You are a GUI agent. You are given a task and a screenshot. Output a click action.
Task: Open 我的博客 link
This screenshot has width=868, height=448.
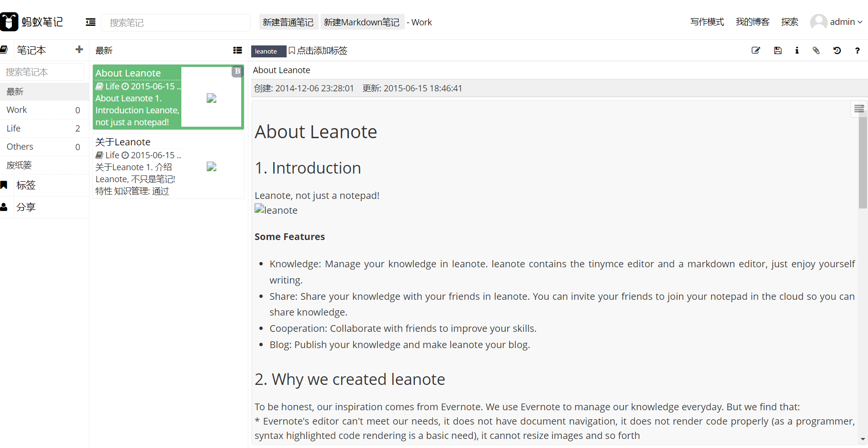753,22
